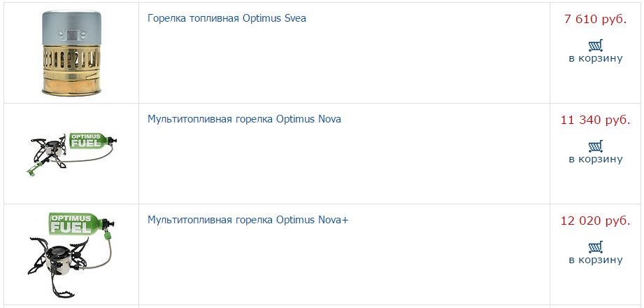Click the cart icon for Optimus Nova+
Image resolution: width=644 pixels, height=308 pixels.
click(596, 248)
